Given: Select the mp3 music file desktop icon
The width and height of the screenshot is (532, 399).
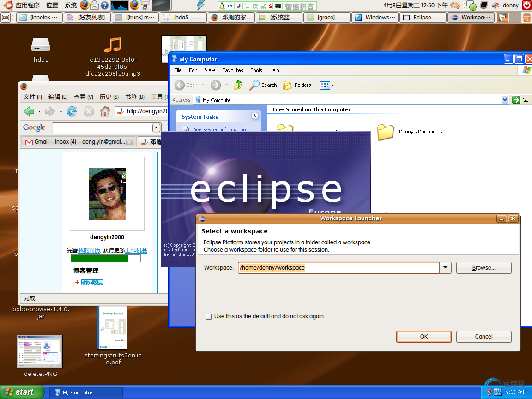Looking at the screenshot, I should (113, 56).
